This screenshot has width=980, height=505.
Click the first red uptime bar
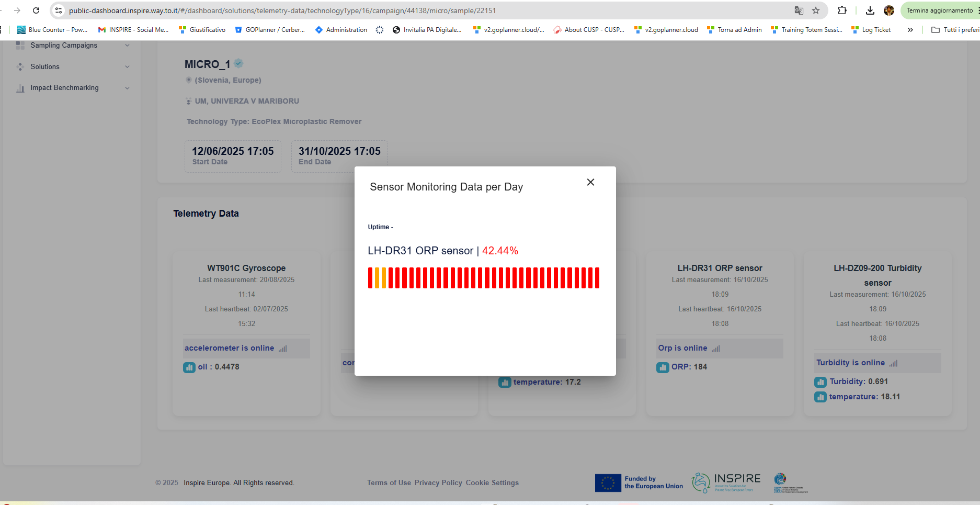point(370,278)
